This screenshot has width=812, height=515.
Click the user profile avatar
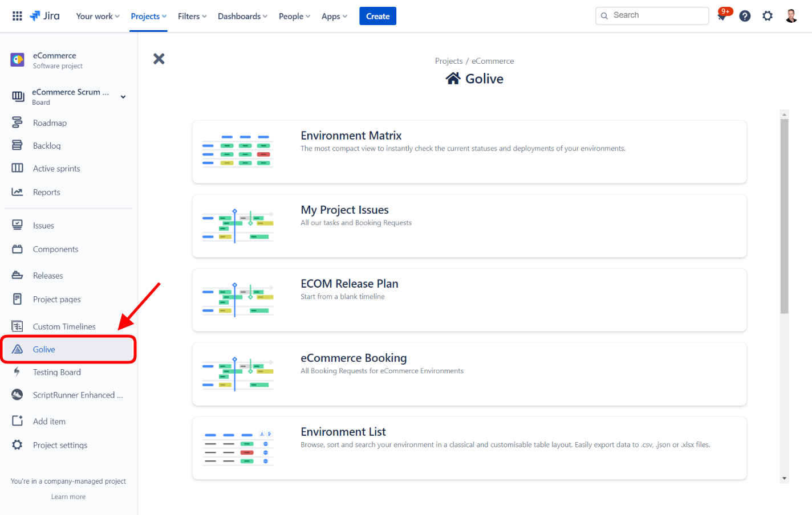pos(791,16)
